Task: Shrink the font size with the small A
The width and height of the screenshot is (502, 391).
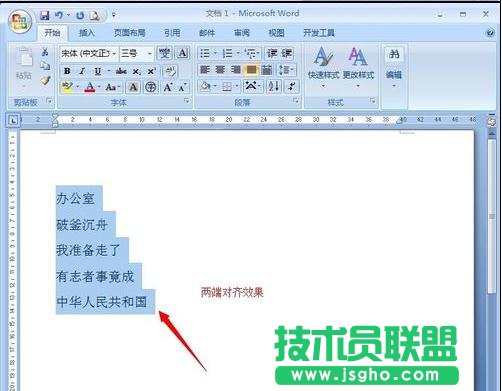Action: [182, 88]
